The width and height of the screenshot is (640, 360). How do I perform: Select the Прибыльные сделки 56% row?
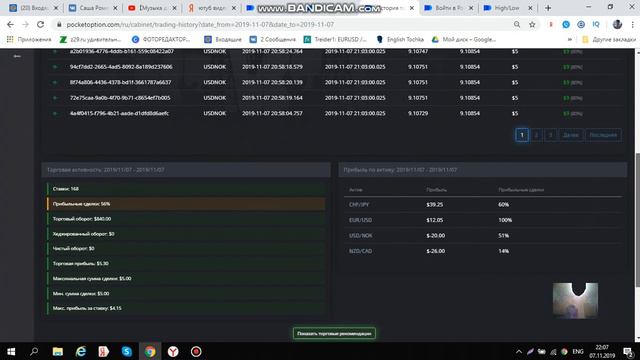point(187,204)
